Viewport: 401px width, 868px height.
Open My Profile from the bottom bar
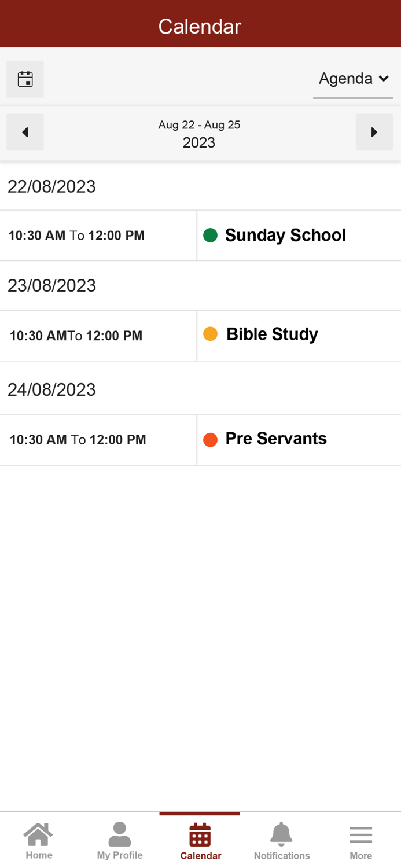click(119, 838)
